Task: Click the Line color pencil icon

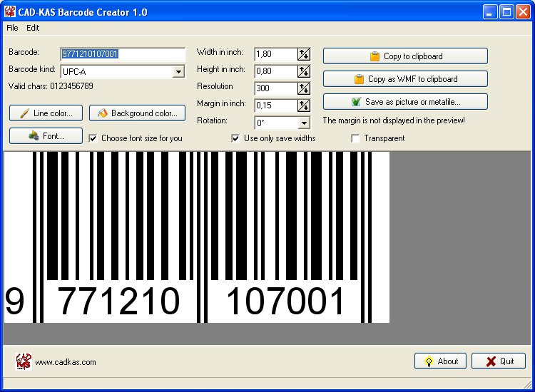Action: pyautogui.click(x=24, y=113)
